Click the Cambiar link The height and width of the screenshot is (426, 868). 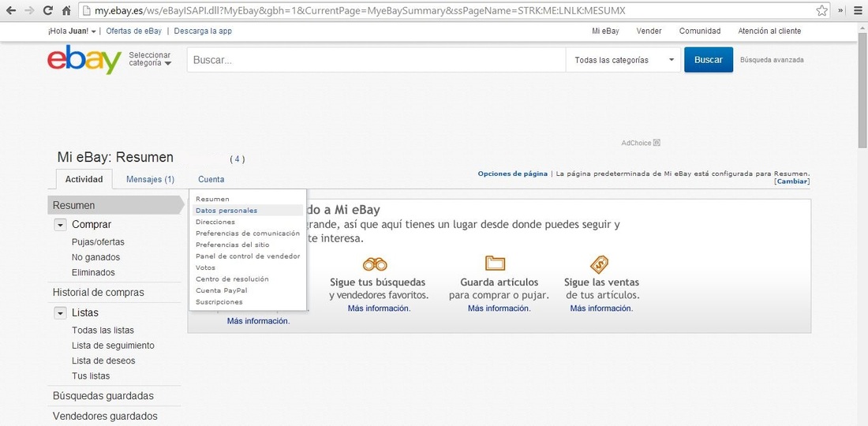(x=792, y=181)
